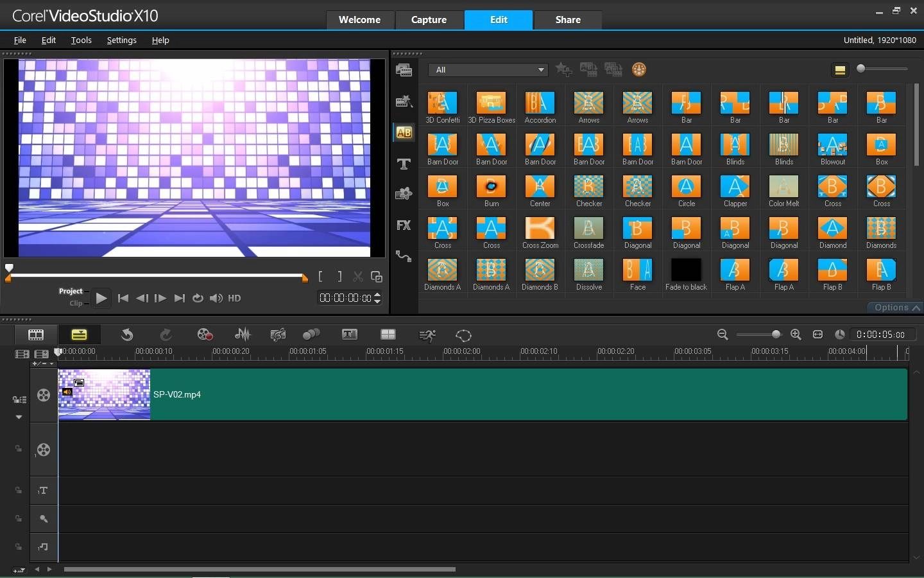This screenshot has height=578, width=924.
Task: Switch to the Share tab
Action: [x=568, y=20]
